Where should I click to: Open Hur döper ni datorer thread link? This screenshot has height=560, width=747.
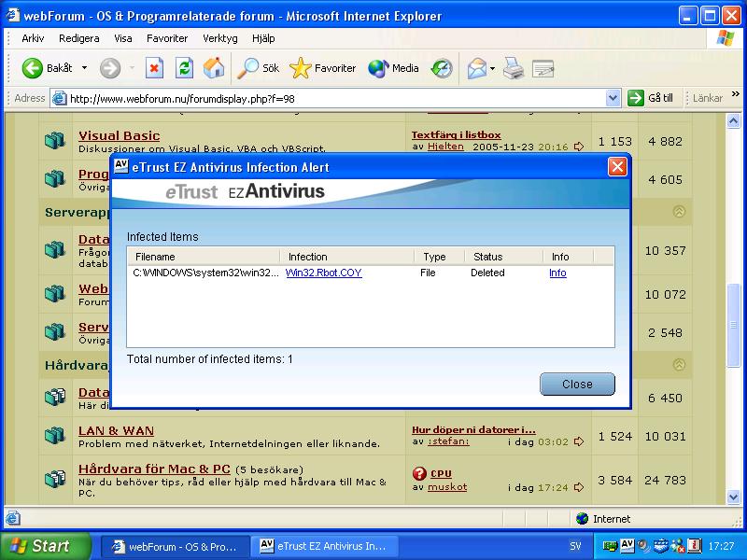473,429
